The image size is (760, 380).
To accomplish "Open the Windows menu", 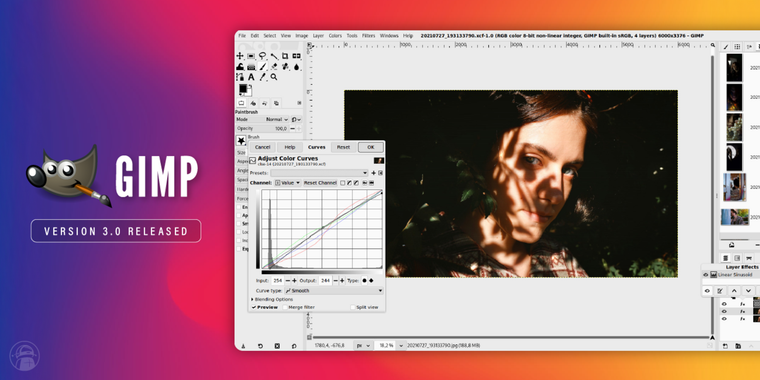I will click(389, 36).
